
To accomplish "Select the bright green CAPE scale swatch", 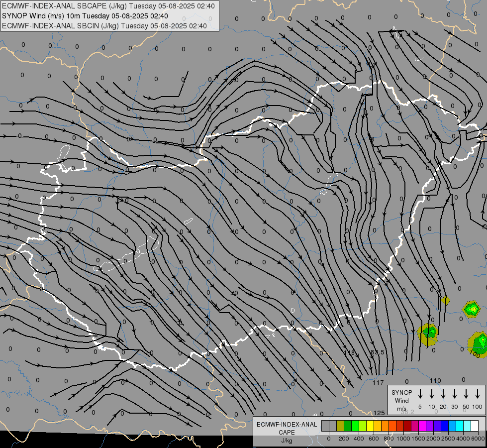I will (355, 426).
